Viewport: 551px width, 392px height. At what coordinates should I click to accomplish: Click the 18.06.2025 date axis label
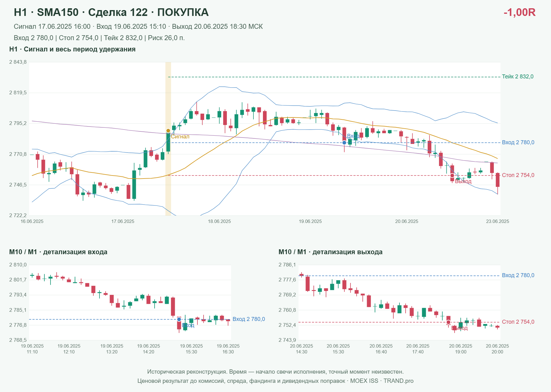[x=219, y=221]
